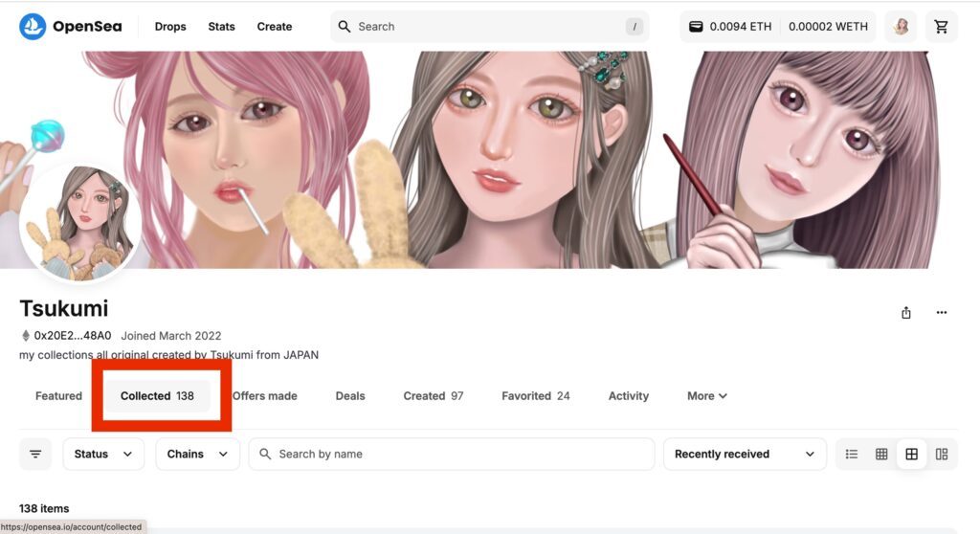Open the account avatar menu
This screenshot has height=534, width=980.
coord(901,27)
